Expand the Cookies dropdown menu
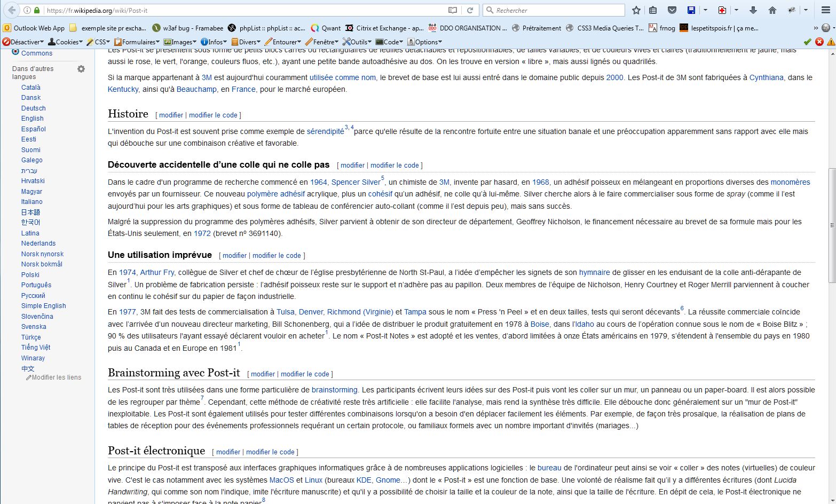836x504 pixels. 65,42
